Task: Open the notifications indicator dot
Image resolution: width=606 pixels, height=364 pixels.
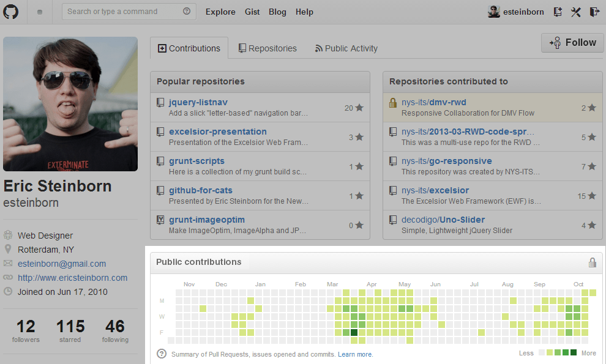Action: [x=40, y=12]
